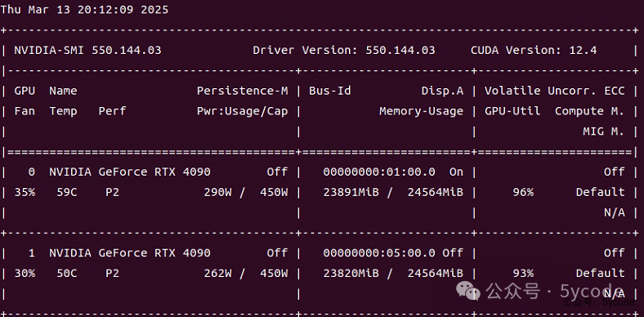The width and height of the screenshot is (644, 317).
Task: Click the 23891MiB memory usage value
Action: (x=351, y=192)
